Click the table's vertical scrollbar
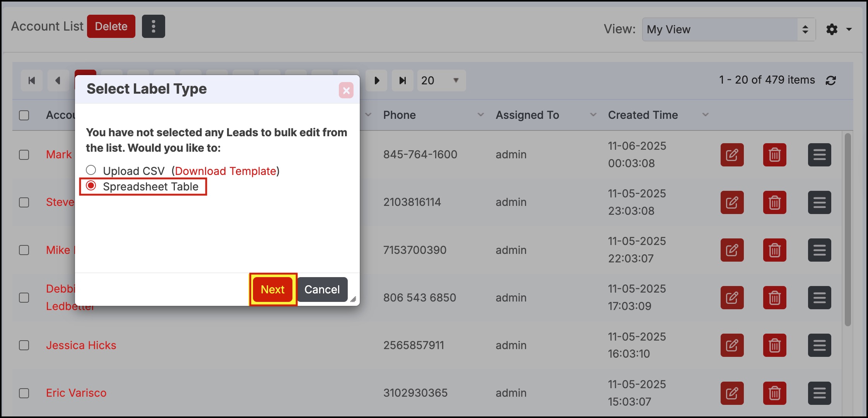 (x=847, y=230)
